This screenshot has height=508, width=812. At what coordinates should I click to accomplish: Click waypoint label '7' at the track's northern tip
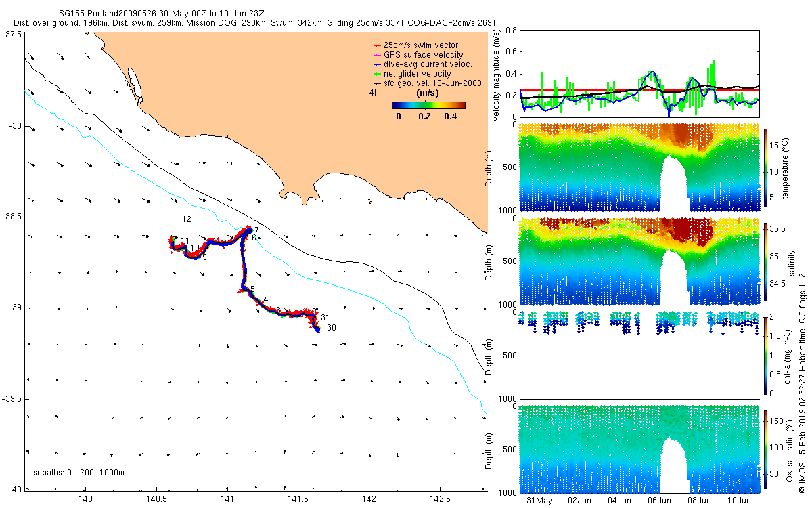pos(256,230)
